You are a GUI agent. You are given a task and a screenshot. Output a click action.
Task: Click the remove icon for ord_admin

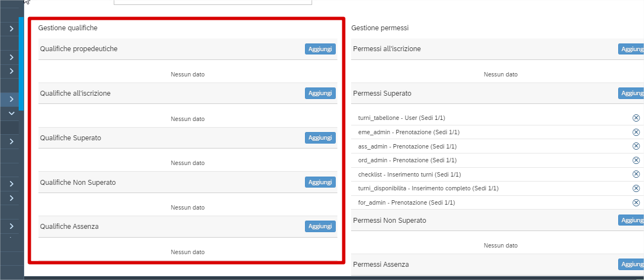click(x=636, y=160)
